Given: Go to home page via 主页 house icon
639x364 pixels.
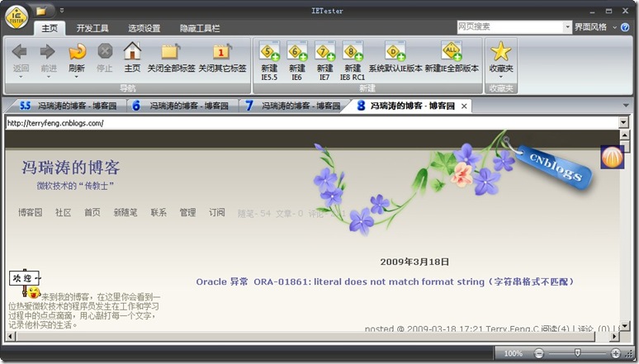Looking at the screenshot, I should click(132, 57).
